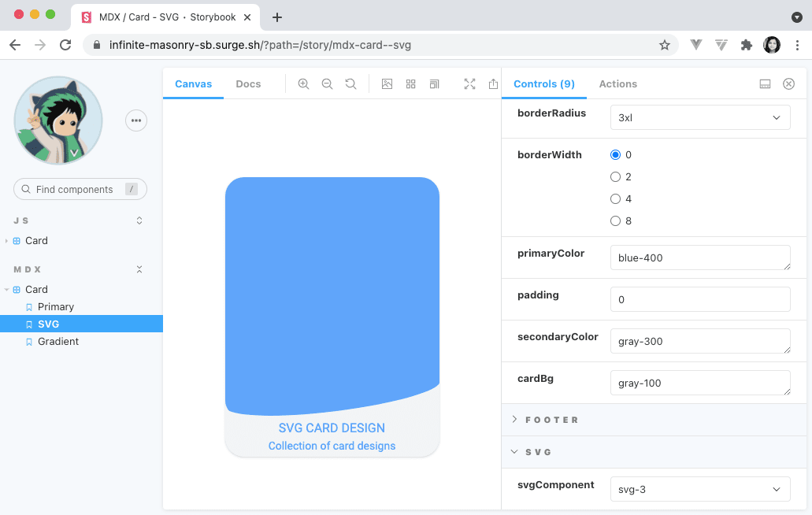The height and width of the screenshot is (515, 812).
Task: Select the zoom in tool on canvas toolbar
Action: [303, 83]
